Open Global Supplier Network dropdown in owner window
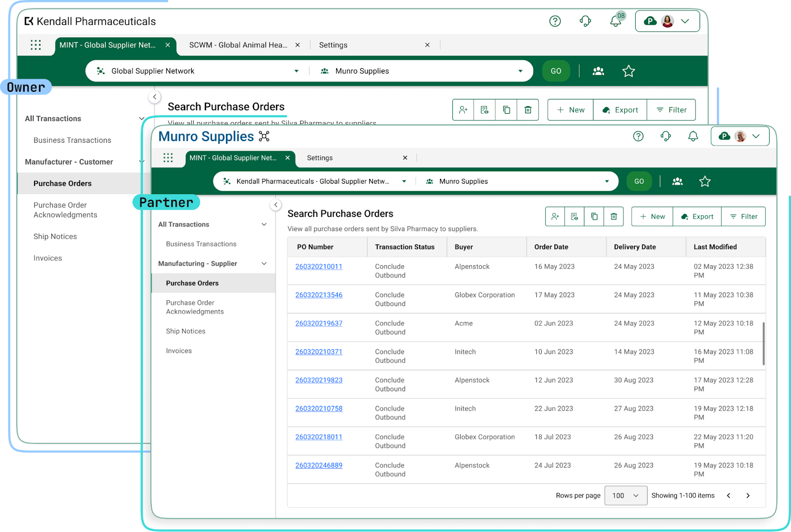The width and height of the screenshot is (791, 532). [198, 71]
